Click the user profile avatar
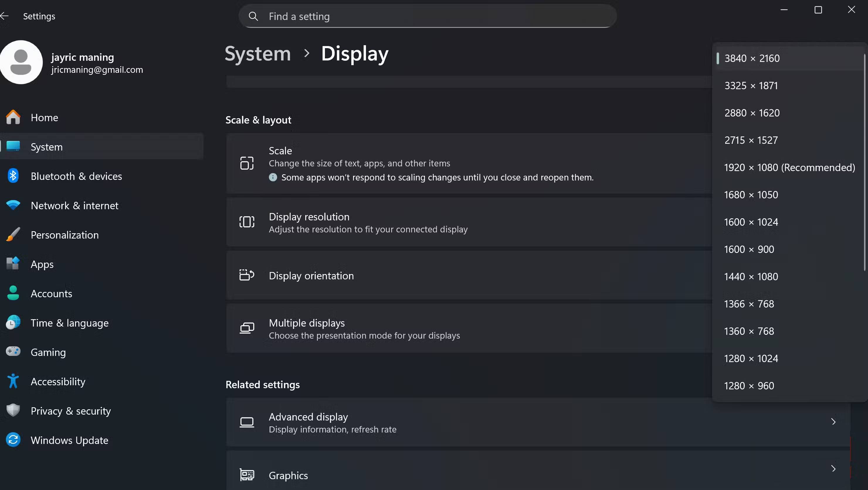The image size is (868, 490). click(21, 62)
